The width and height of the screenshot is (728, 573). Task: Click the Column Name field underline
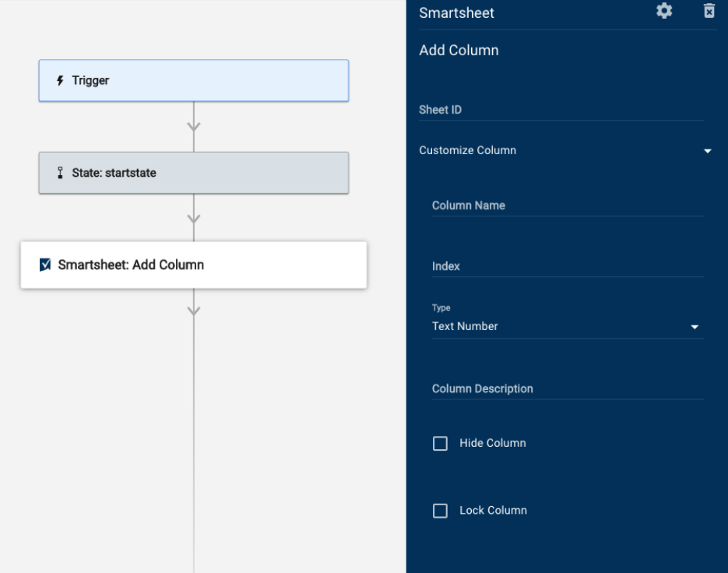[x=568, y=216]
